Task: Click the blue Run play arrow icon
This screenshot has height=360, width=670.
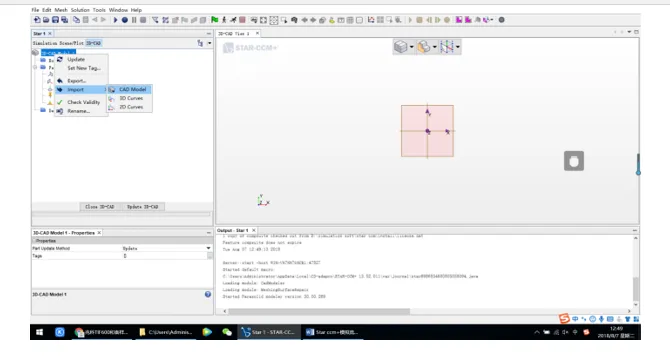Action: (115, 20)
